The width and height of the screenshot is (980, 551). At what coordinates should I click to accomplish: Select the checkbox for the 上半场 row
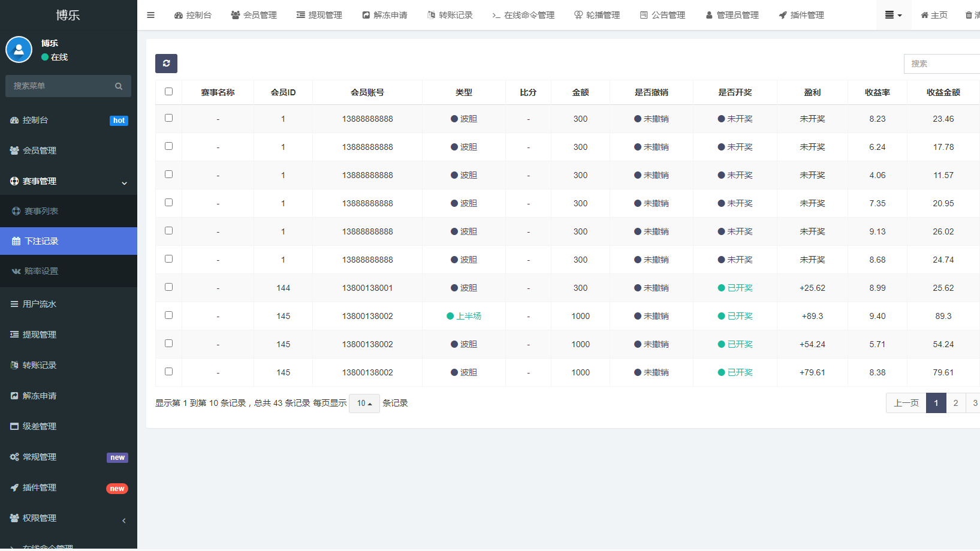[x=168, y=315]
